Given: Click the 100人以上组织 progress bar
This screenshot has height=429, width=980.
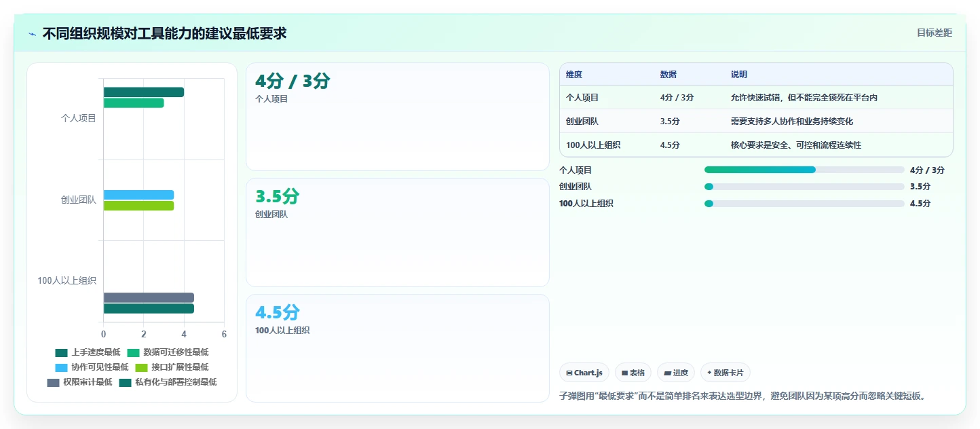Looking at the screenshot, I should tap(804, 204).
